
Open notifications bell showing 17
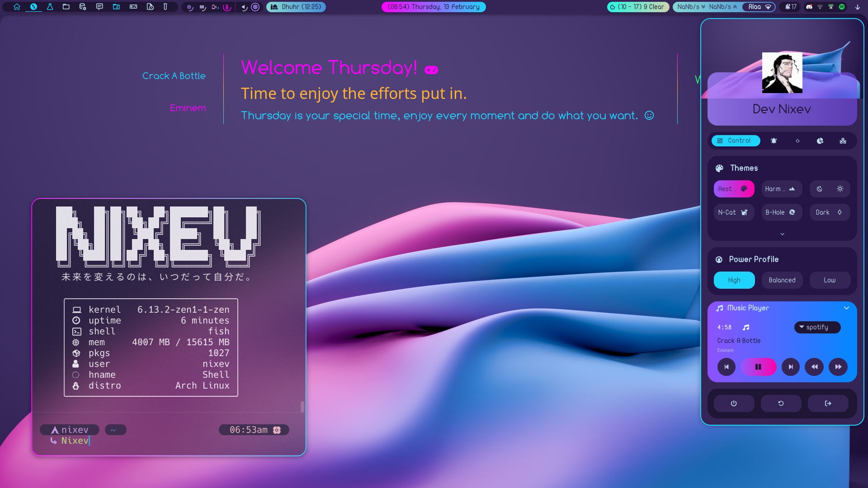point(791,7)
